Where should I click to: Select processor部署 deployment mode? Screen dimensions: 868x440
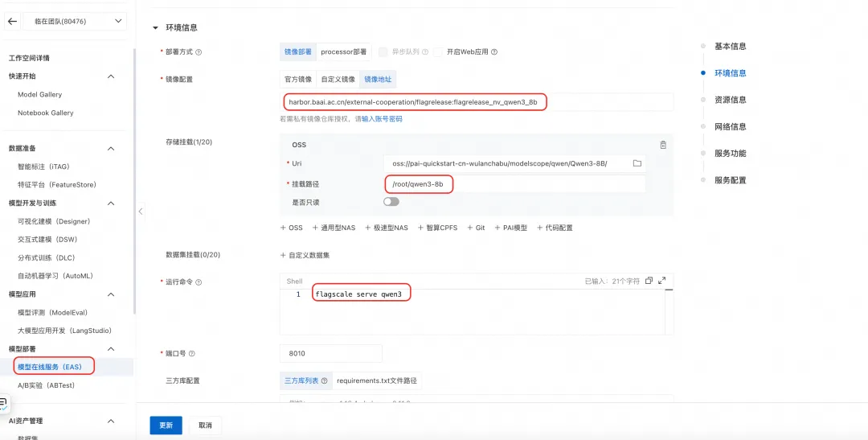(343, 51)
